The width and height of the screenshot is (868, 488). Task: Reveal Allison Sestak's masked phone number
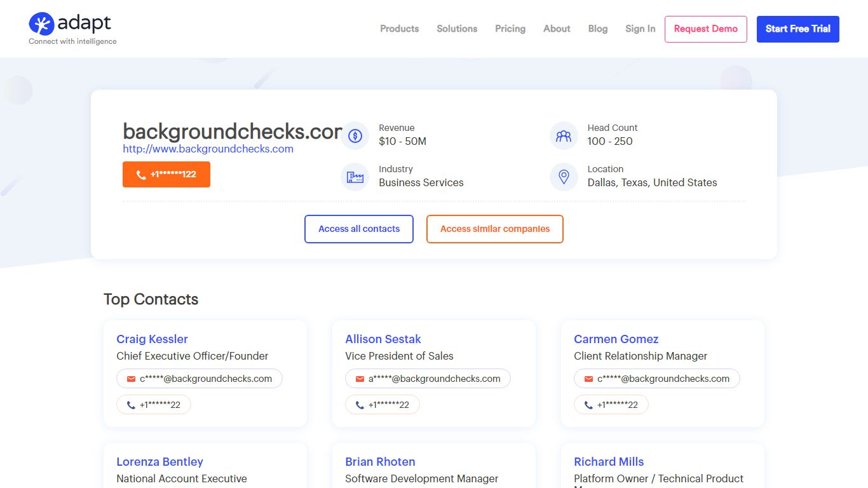(x=383, y=405)
